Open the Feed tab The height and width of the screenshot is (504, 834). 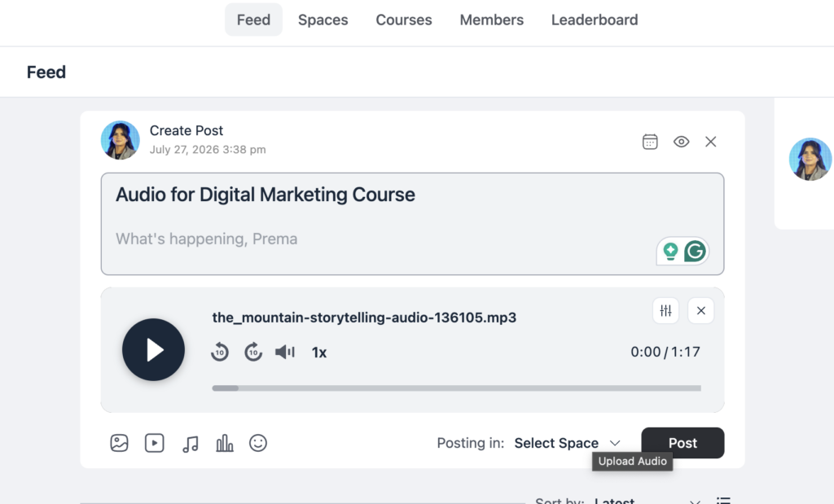click(x=253, y=20)
